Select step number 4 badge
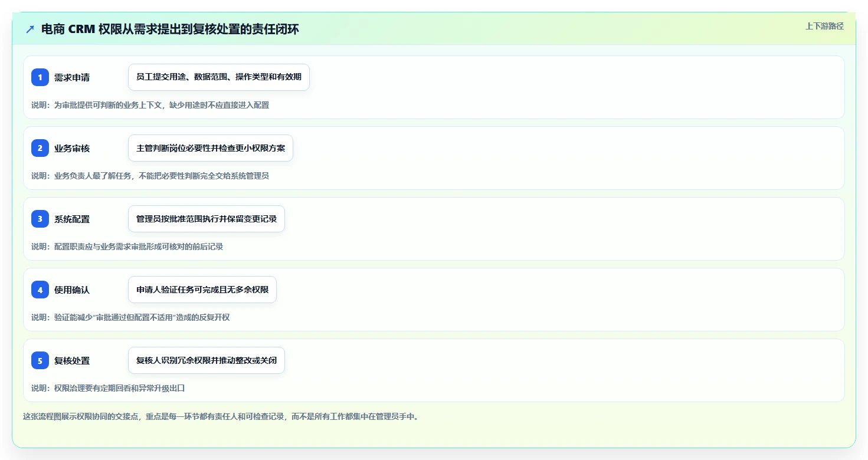The image size is (868, 460). coord(40,290)
